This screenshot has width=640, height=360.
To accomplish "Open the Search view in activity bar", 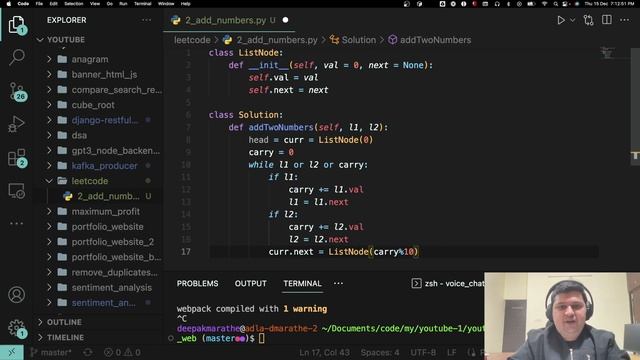I will pyautogui.click(x=17, y=58).
